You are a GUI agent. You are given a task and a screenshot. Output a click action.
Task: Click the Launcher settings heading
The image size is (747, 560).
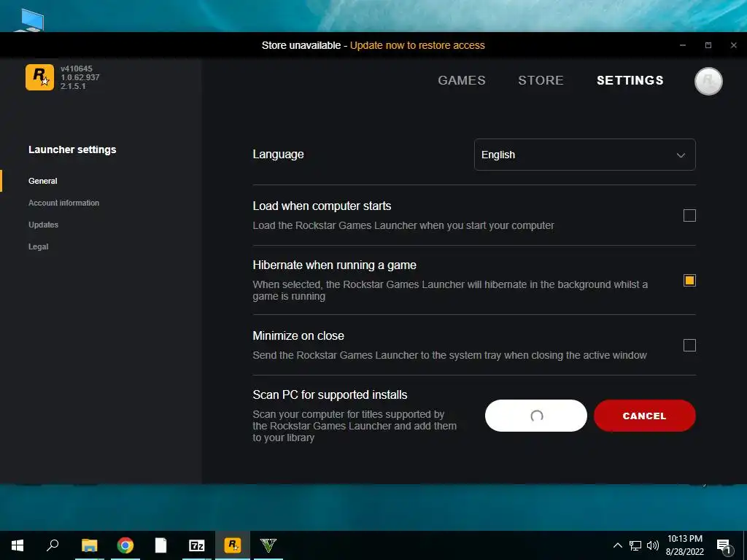72,149
